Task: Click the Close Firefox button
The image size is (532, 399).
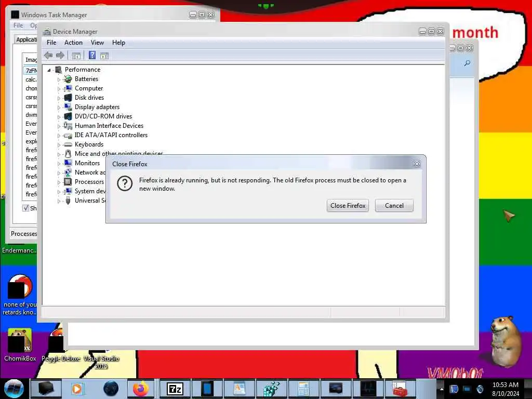Action: 348,206
